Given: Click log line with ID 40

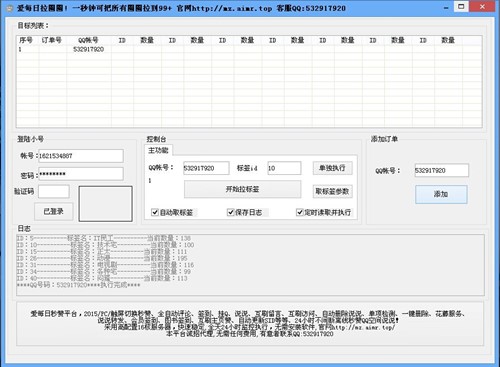Looking at the screenshot, I should (x=102, y=278).
